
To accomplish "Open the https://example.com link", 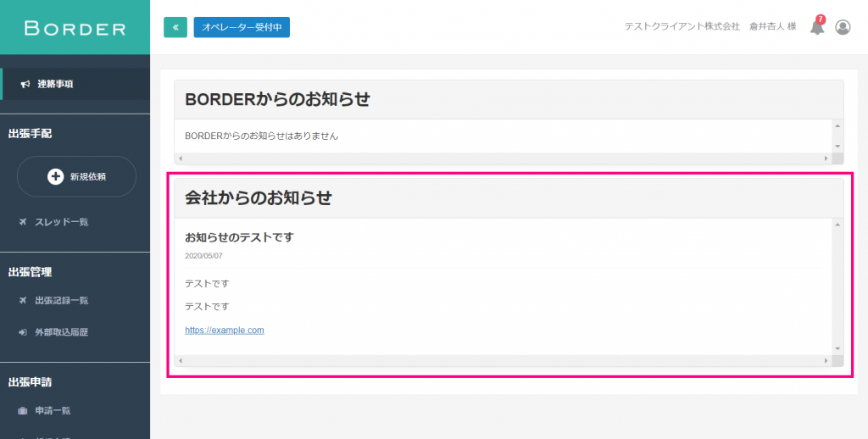I will (225, 330).
